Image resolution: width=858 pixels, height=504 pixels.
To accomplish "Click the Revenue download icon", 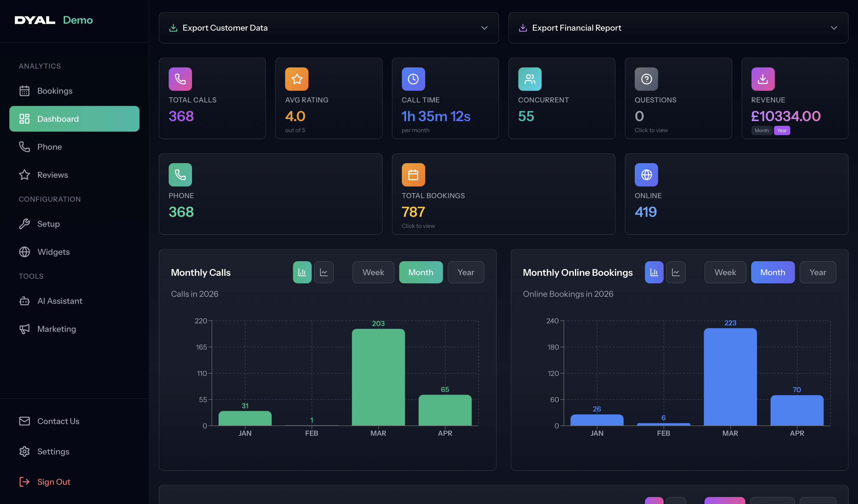I will point(763,79).
